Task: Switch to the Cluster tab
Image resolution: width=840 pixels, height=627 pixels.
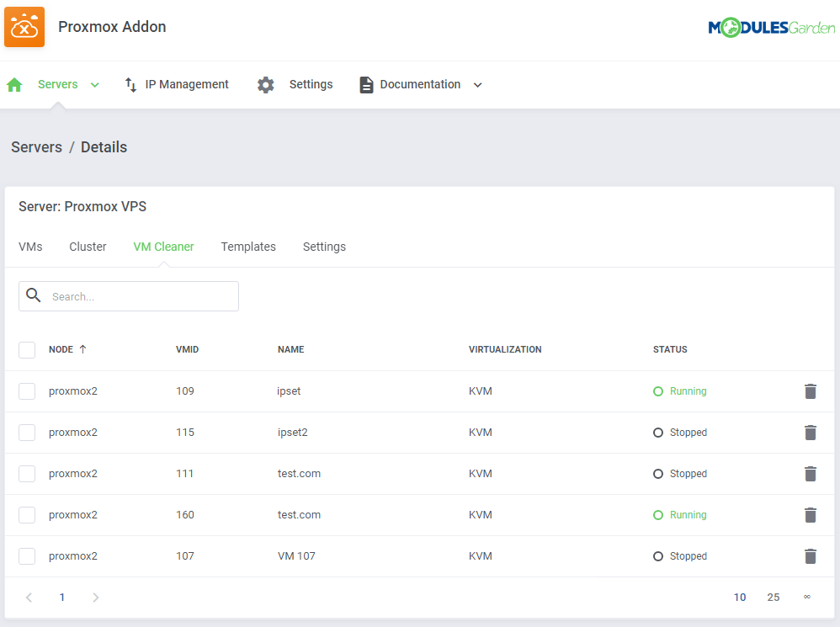Action: point(88,247)
